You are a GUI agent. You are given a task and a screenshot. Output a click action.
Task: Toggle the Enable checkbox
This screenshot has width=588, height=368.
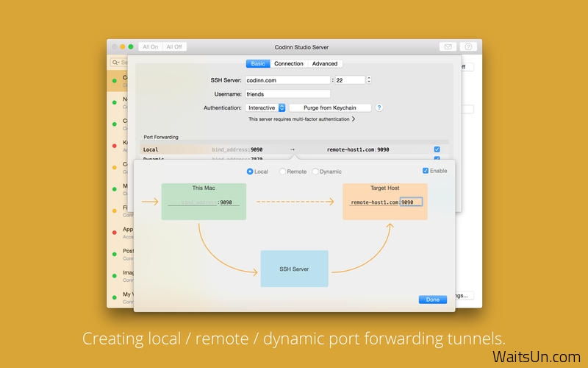coord(426,171)
